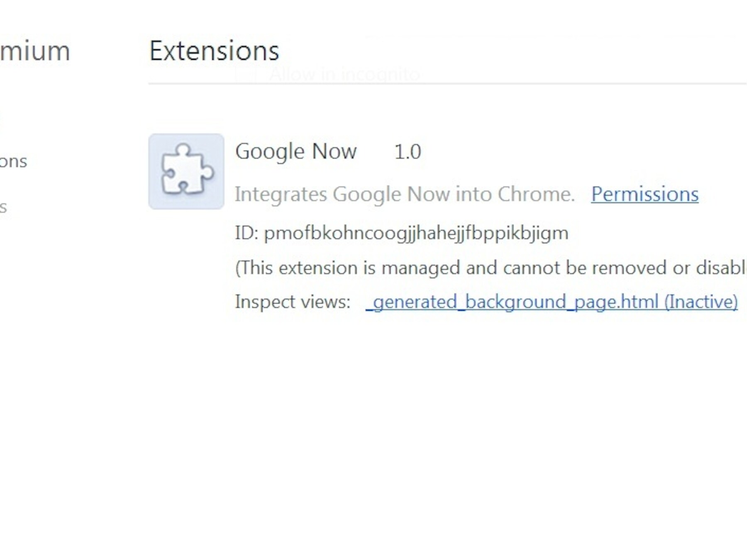Click the 1.0 version number
Viewport: 747px width, 560px height.
[408, 151]
